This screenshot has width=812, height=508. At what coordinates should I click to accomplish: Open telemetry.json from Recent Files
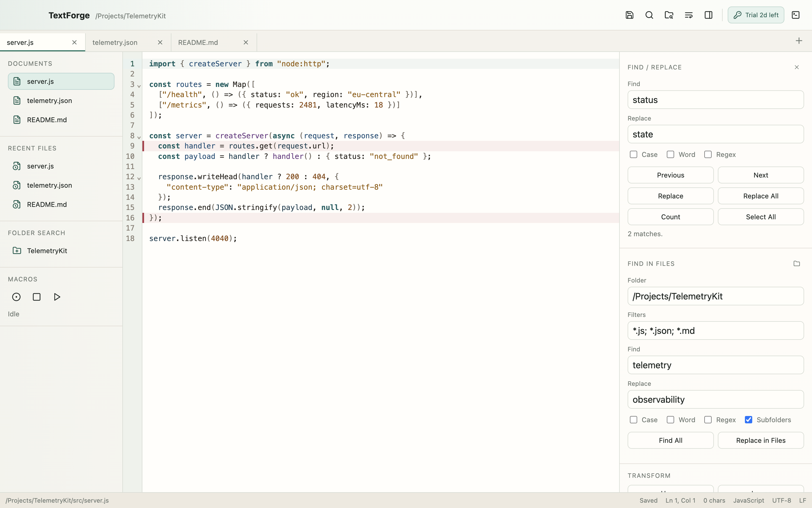pos(61,185)
